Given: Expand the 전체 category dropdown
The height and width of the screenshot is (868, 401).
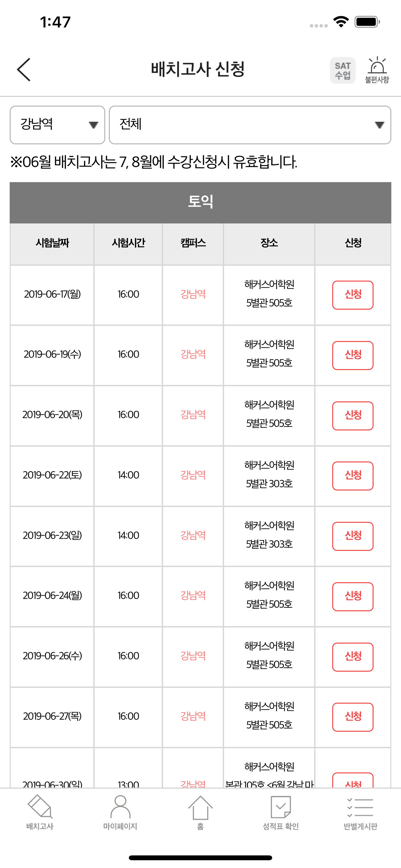Looking at the screenshot, I should point(250,125).
